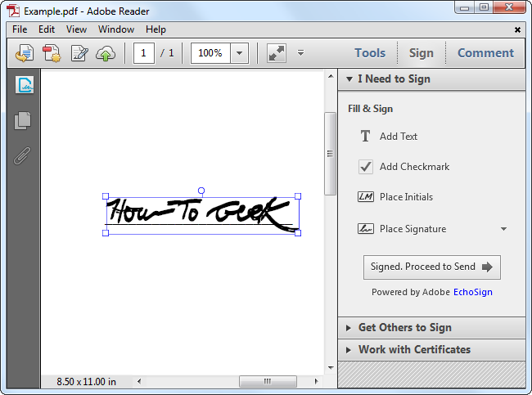Click the 8.50 x 11.00 in page size

pyautogui.click(x=86, y=382)
